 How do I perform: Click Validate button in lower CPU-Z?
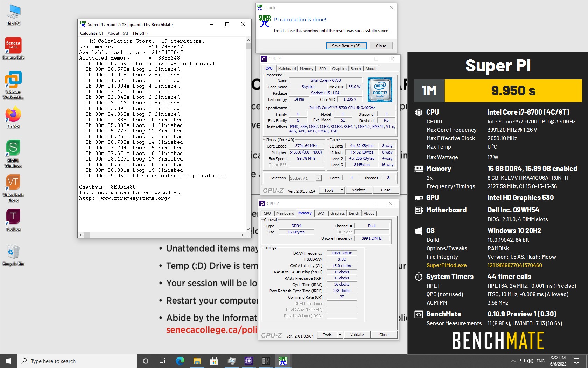pyautogui.click(x=357, y=335)
